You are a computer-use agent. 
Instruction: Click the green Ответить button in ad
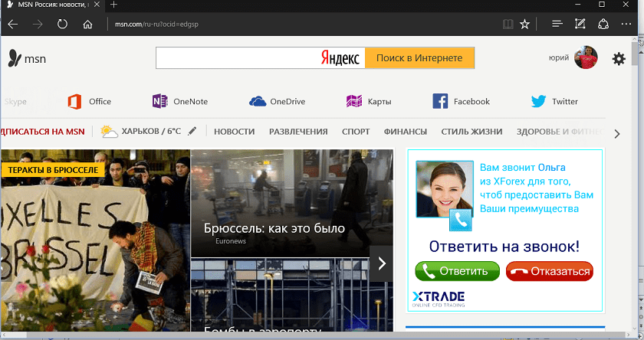point(457,271)
